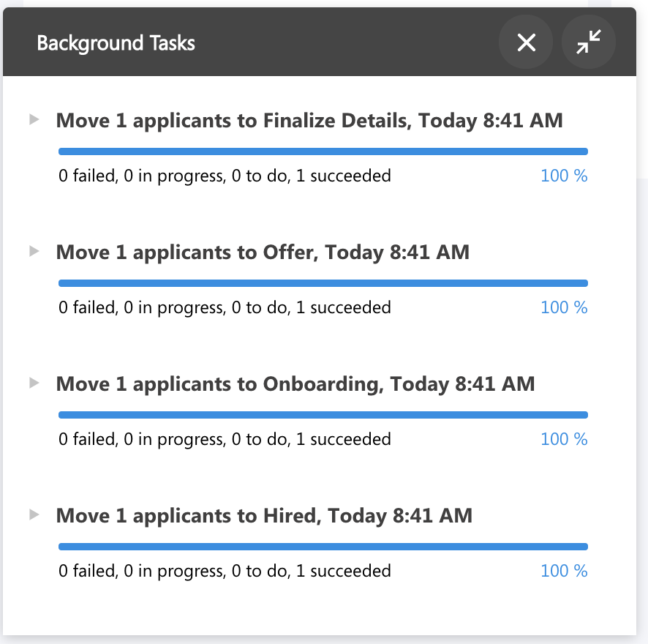Click 100 % under Onboarding task

coord(564,439)
